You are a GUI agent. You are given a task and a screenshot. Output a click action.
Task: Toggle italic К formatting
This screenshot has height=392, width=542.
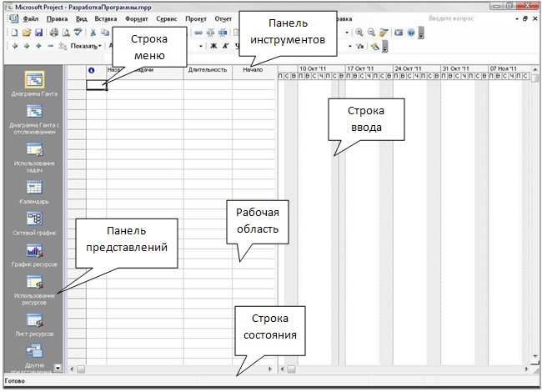[225, 46]
